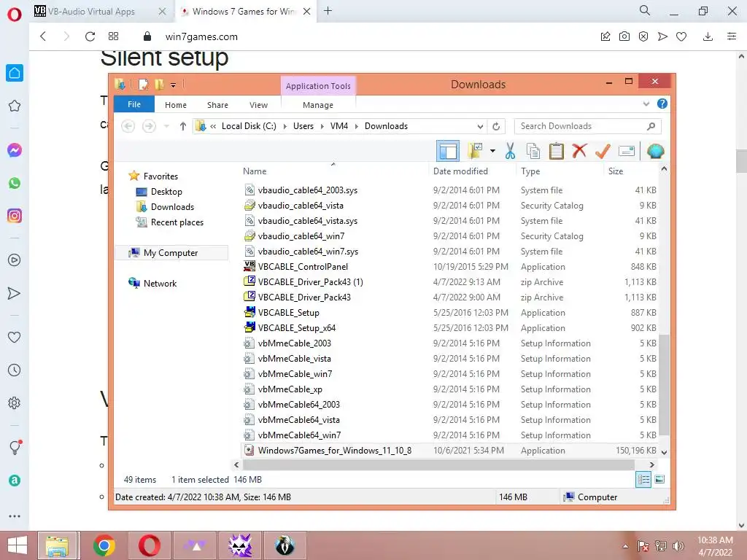Open the folder options dropdown arrow in toolbar

pos(492,152)
